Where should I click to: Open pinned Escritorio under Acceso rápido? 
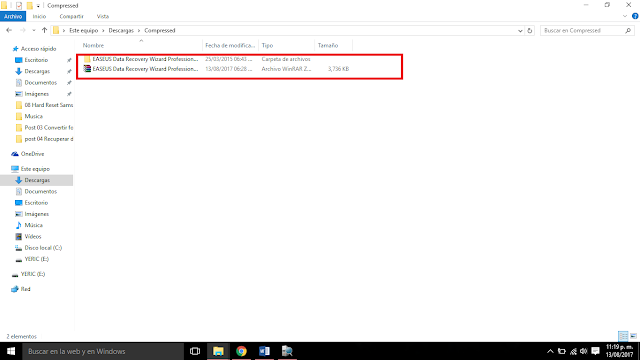[x=36, y=60]
